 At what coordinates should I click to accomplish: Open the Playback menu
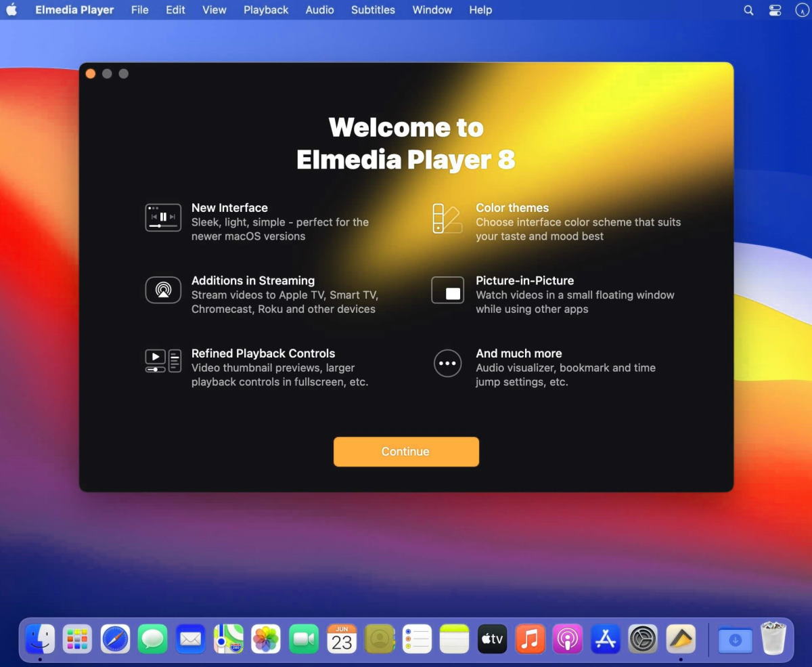[266, 10]
